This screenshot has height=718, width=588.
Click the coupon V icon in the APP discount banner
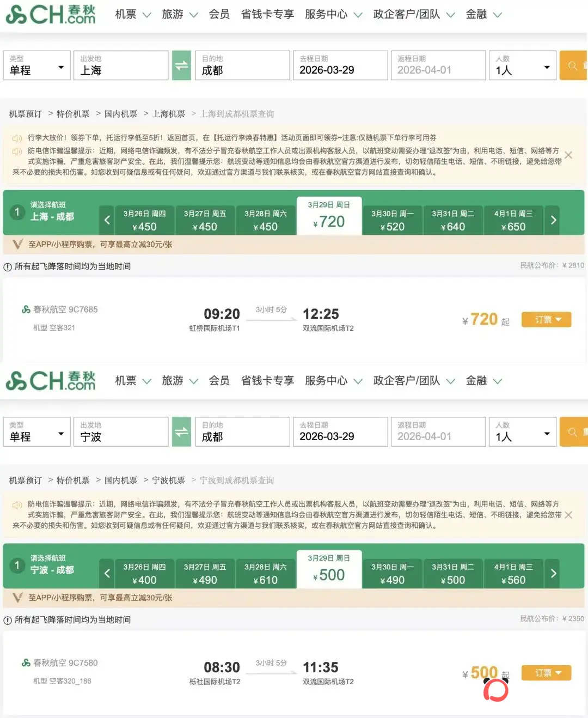tap(17, 245)
